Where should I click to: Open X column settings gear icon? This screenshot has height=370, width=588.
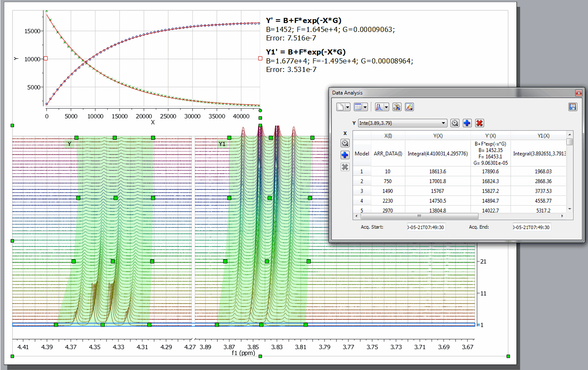point(345,143)
